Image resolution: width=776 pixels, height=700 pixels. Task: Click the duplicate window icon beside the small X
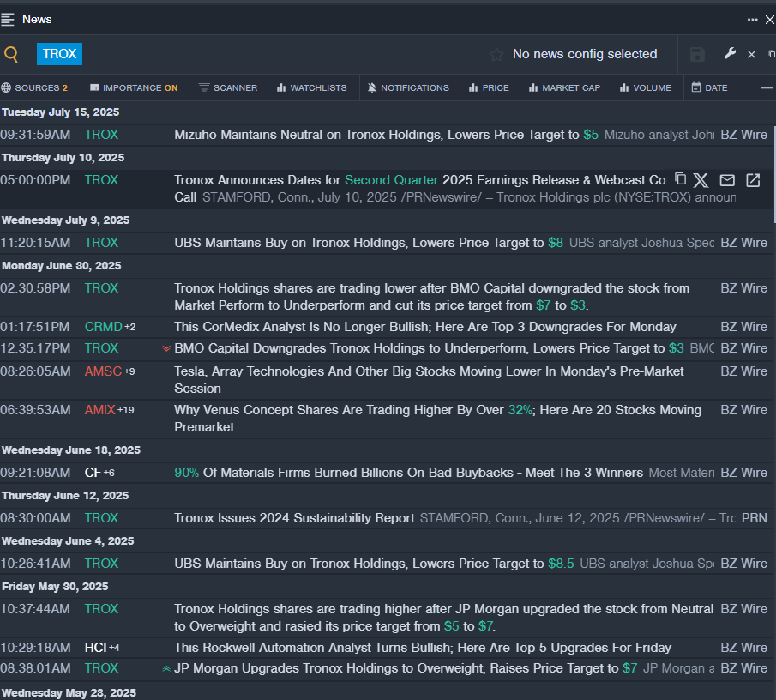pyautogui.click(x=772, y=54)
